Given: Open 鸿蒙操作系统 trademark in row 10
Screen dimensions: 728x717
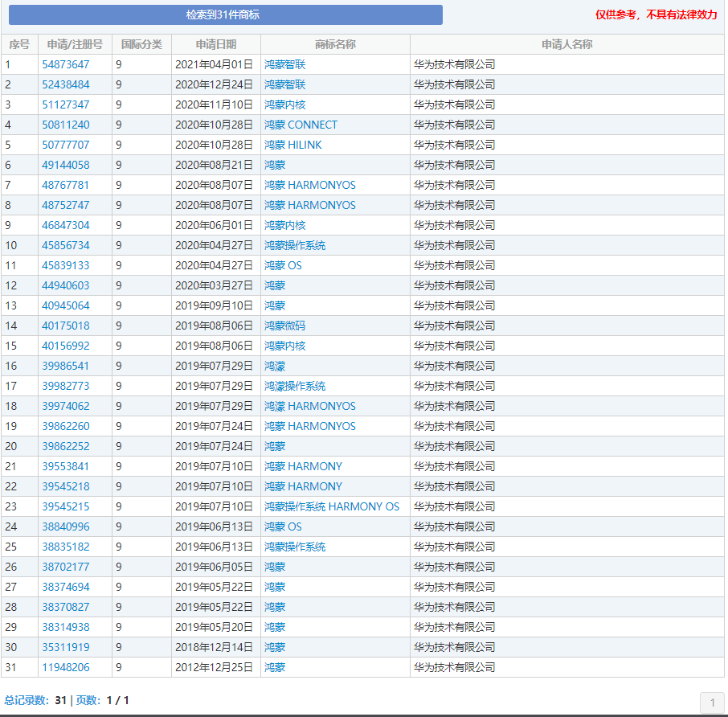Looking at the screenshot, I should pos(295,245).
